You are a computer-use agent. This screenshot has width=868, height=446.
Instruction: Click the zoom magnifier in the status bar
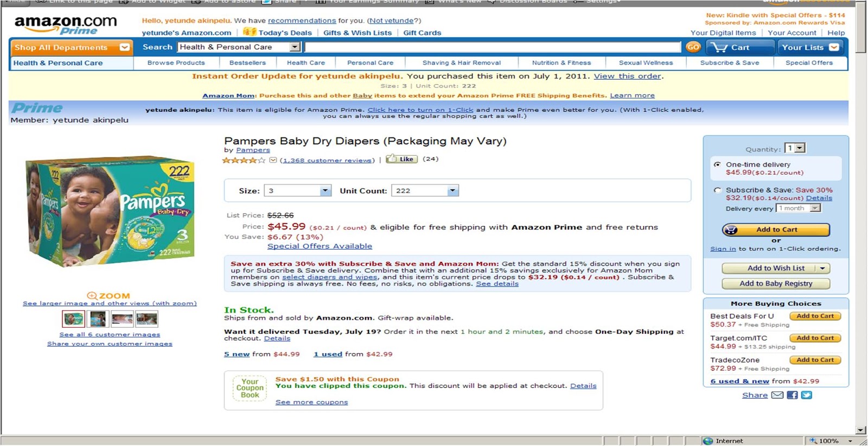[x=813, y=441]
